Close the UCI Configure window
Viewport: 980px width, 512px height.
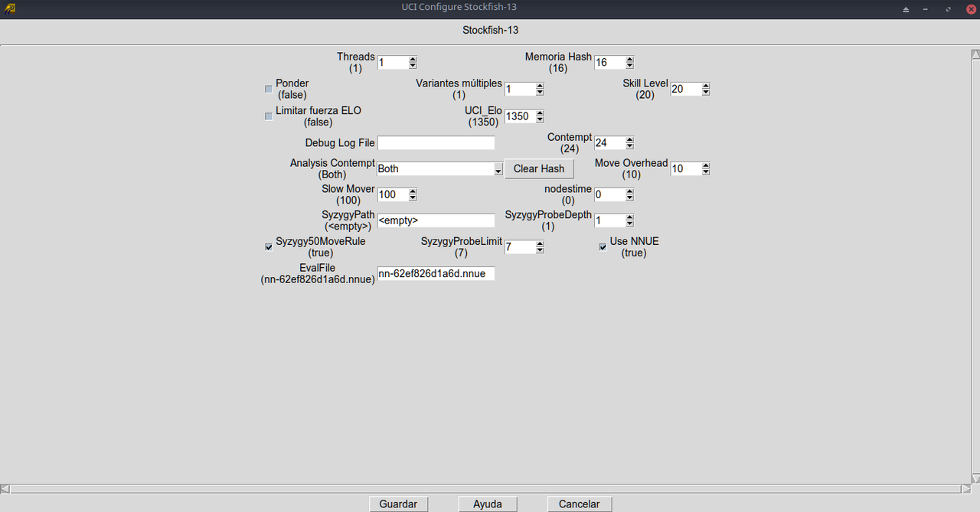pyautogui.click(x=970, y=9)
